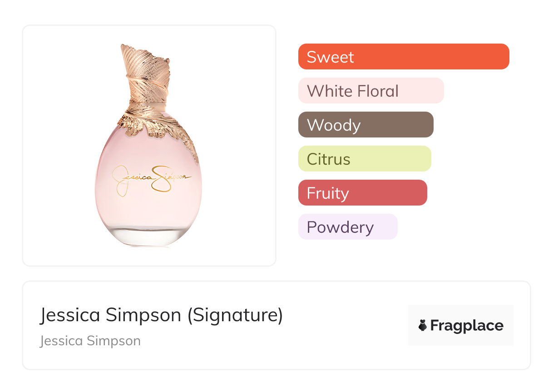Click the Fragplace perfume bottle logo icon
This screenshot has width=553, height=392.
423,325
